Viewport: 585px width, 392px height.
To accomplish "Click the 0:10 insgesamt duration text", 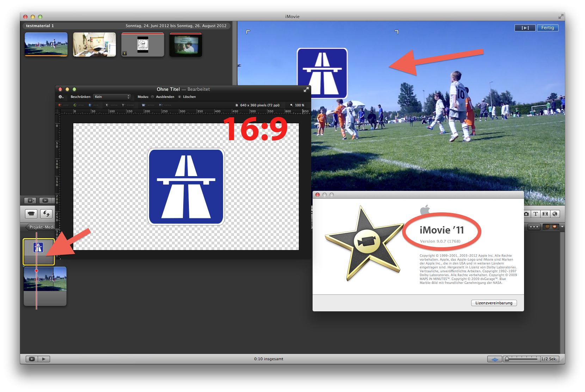I will click(x=269, y=359).
